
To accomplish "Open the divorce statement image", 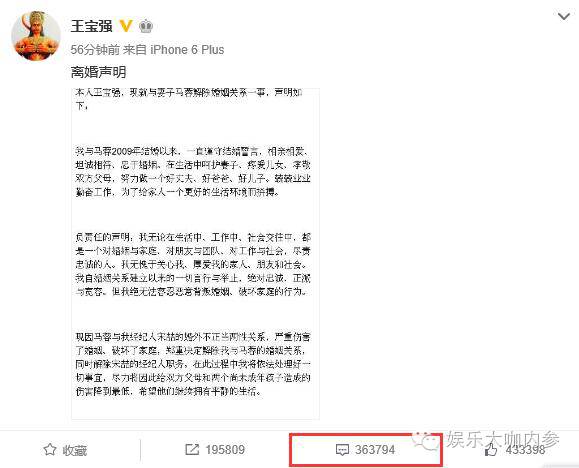I will click(195, 253).
